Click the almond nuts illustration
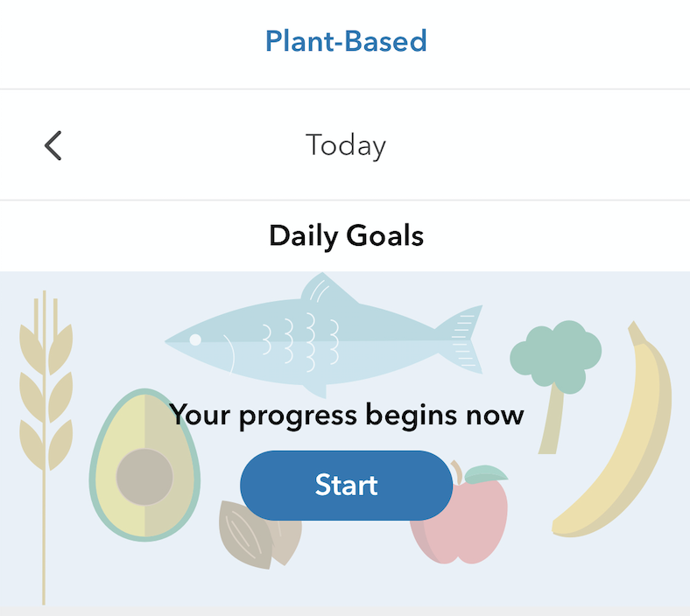Image resolution: width=690 pixels, height=616 pixels. point(254,535)
